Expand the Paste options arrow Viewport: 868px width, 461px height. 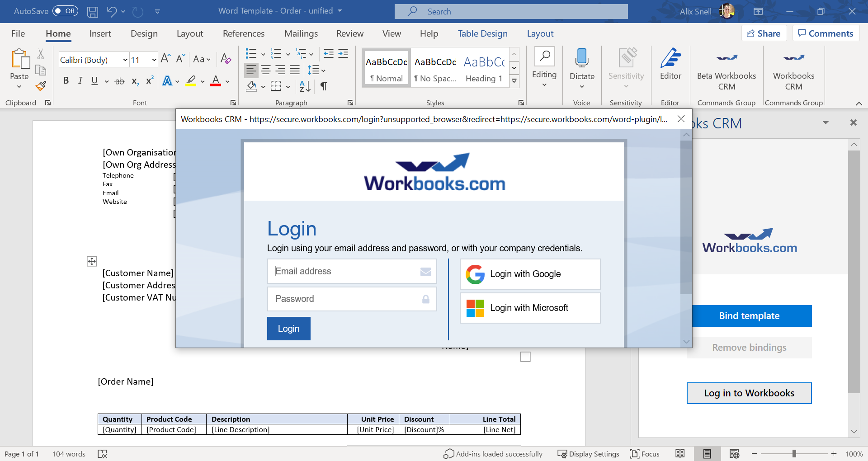pyautogui.click(x=19, y=86)
